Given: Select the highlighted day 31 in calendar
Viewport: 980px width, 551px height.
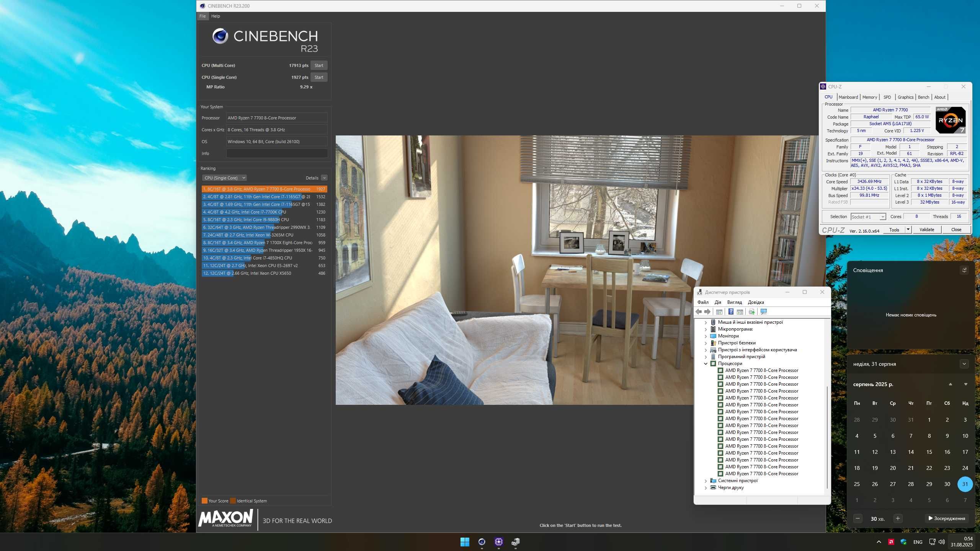Looking at the screenshot, I should (965, 484).
